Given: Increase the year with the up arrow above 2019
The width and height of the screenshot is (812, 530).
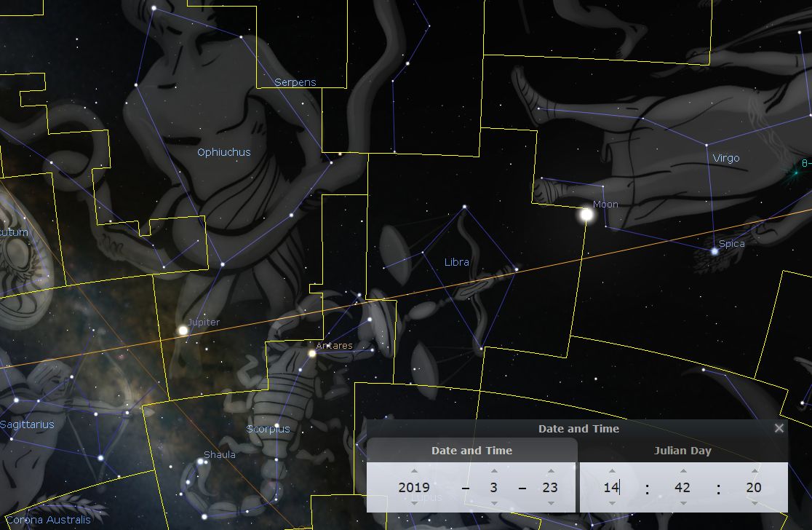Looking at the screenshot, I should tap(414, 471).
